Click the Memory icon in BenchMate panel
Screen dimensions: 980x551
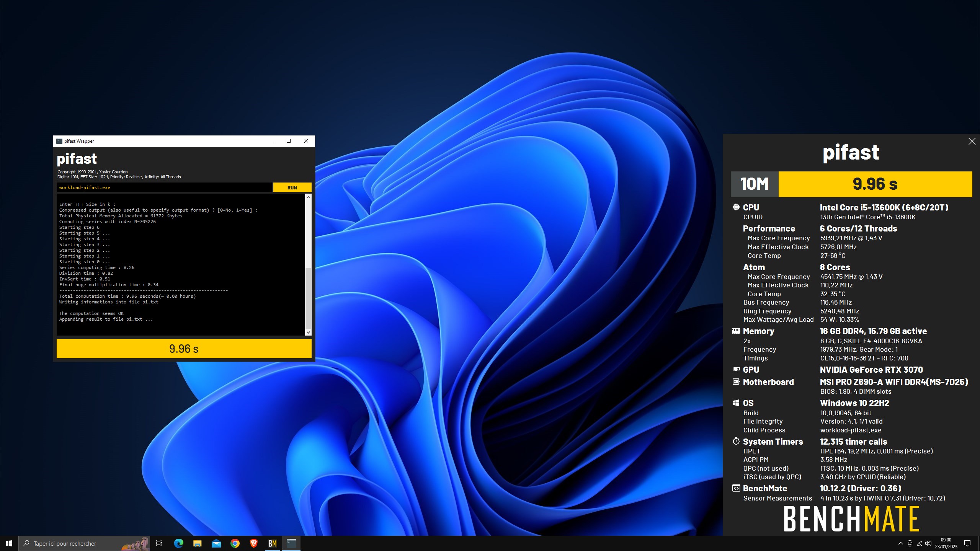coord(736,331)
